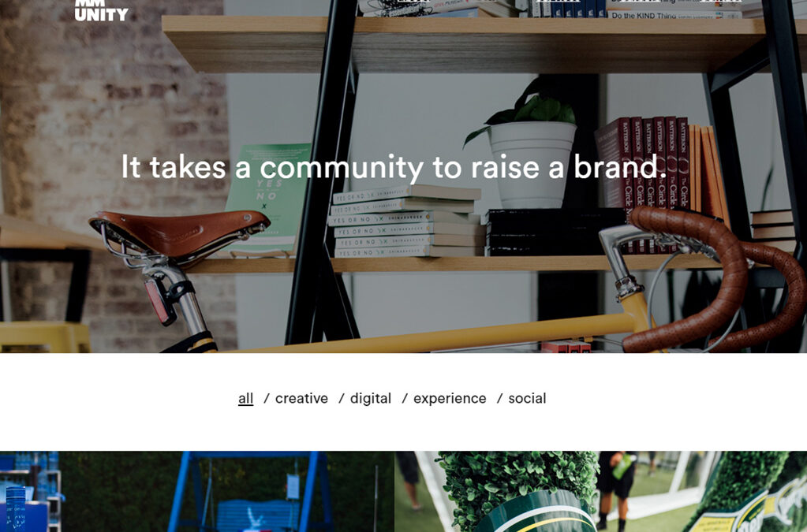Select the underlined 'all' filter
This screenshot has width=807, height=532.
(x=245, y=398)
